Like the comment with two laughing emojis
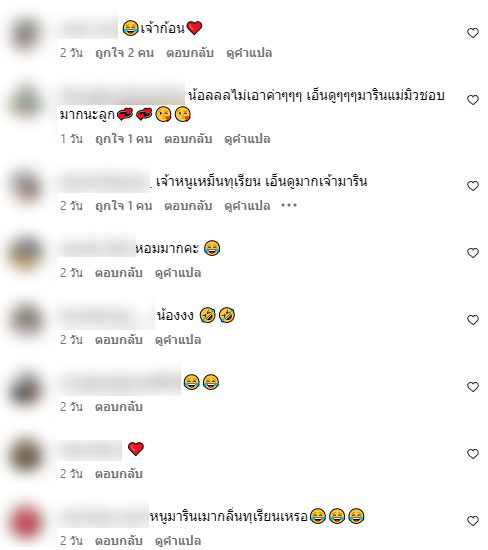 click(473, 387)
